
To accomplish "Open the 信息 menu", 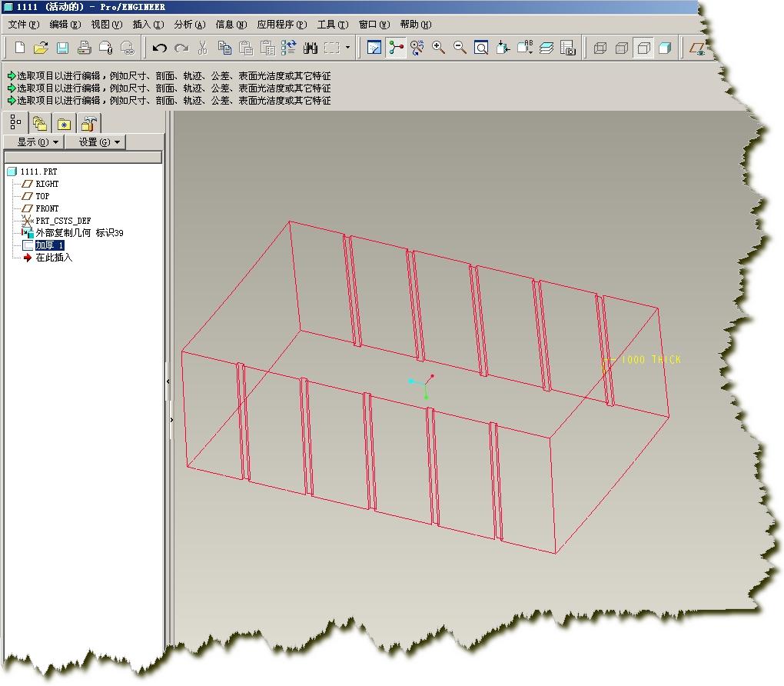I will pos(231,25).
